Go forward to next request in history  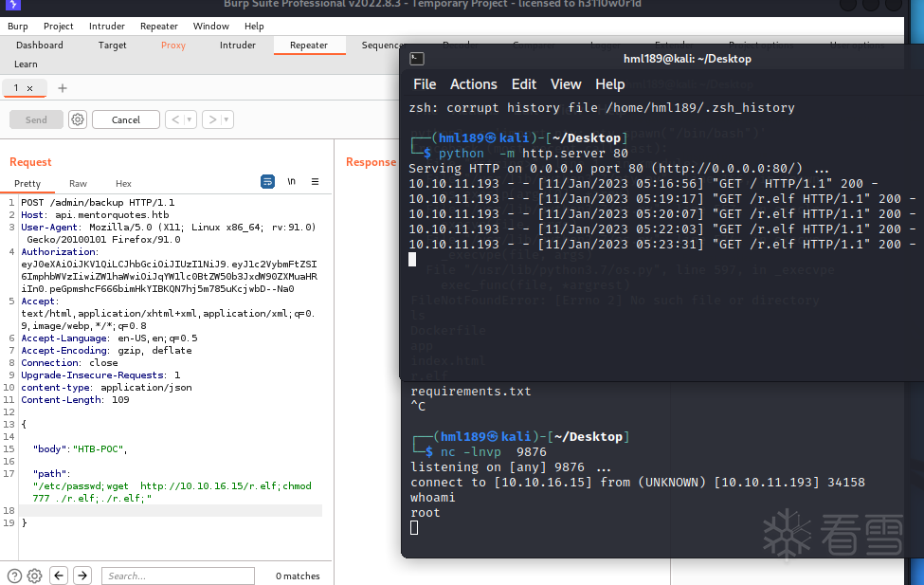(212, 119)
